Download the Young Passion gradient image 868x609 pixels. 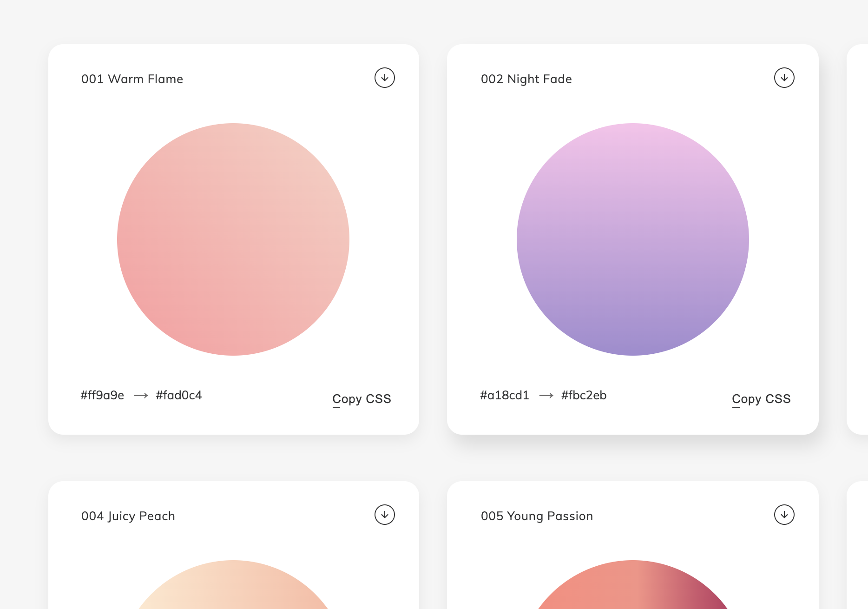click(x=784, y=515)
